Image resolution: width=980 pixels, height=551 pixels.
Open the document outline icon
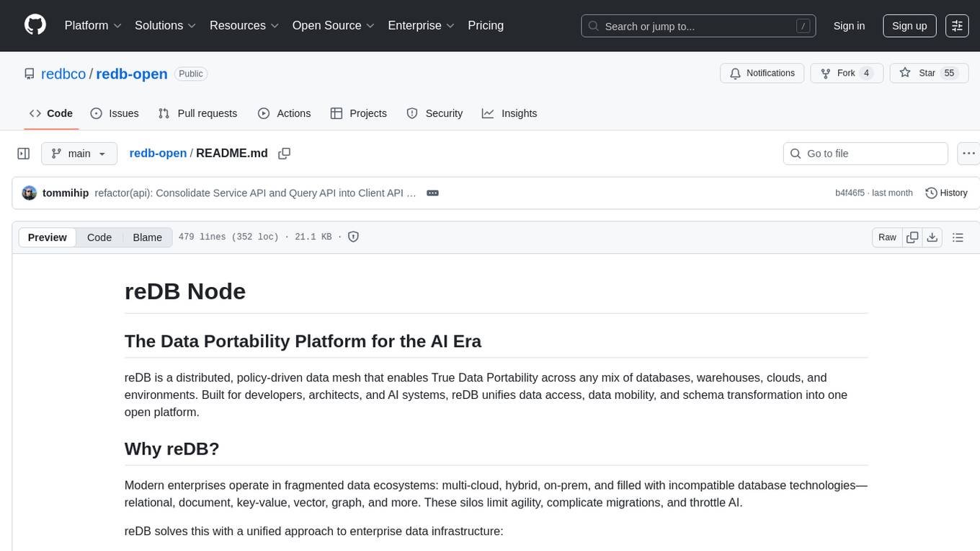pos(958,237)
